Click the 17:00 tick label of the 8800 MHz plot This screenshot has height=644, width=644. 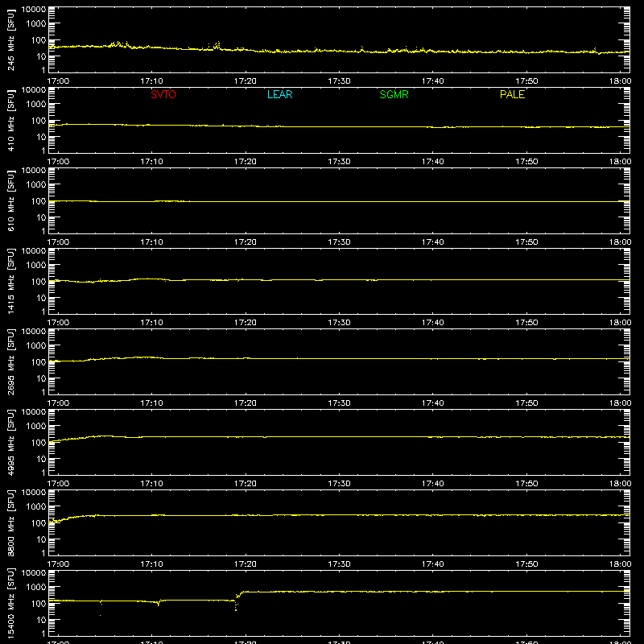tap(58, 564)
